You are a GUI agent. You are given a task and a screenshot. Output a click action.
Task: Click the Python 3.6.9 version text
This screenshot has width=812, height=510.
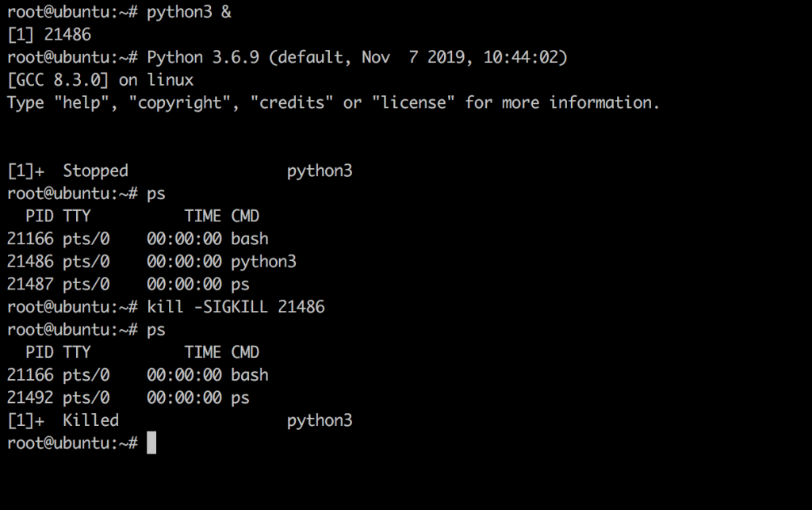point(203,57)
